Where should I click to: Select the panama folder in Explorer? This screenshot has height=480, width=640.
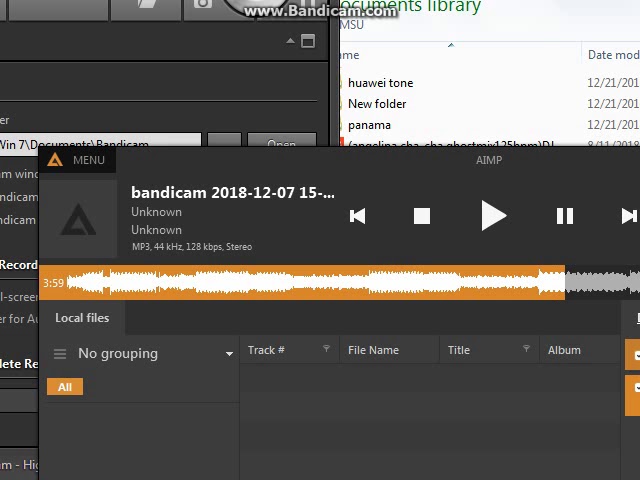pyautogui.click(x=369, y=125)
